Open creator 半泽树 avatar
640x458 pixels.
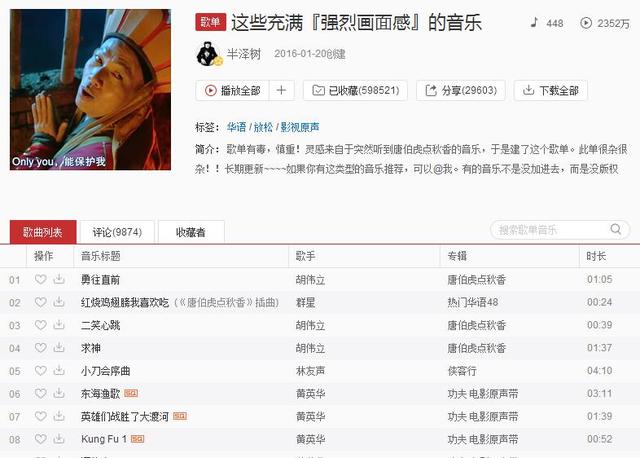[x=209, y=53]
